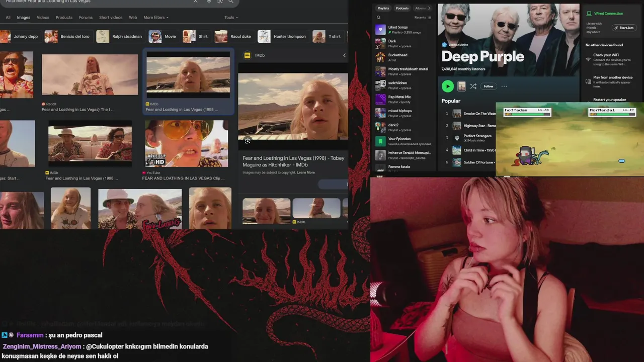Open more options for Deep Purple
Image resolution: width=644 pixels, height=362 pixels.
click(x=504, y=86)
